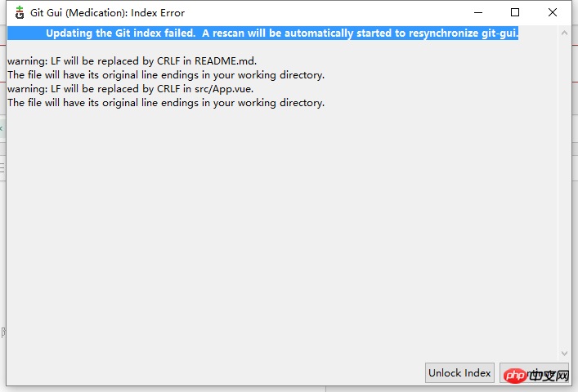Click the src/App.vue warning line
Image resolution: width=578 pixels, height=392 pixels.
[x=131, y=89]
